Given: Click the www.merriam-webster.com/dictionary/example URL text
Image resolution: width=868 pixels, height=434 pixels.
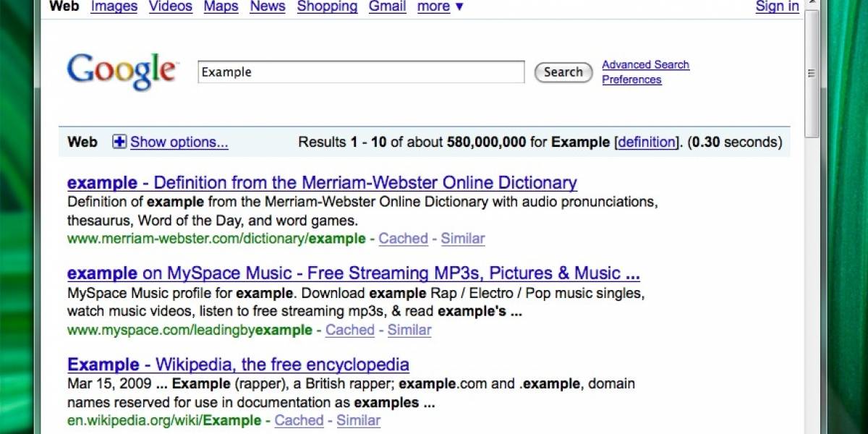Looking at the screenshot, I should 216,239.
